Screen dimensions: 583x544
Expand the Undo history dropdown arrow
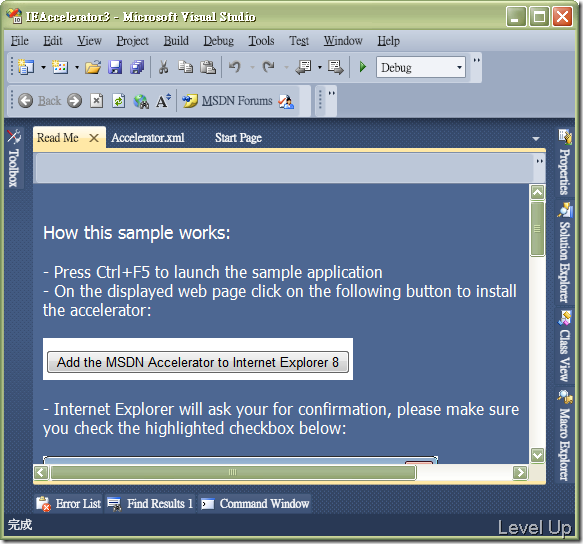point(252,68)
